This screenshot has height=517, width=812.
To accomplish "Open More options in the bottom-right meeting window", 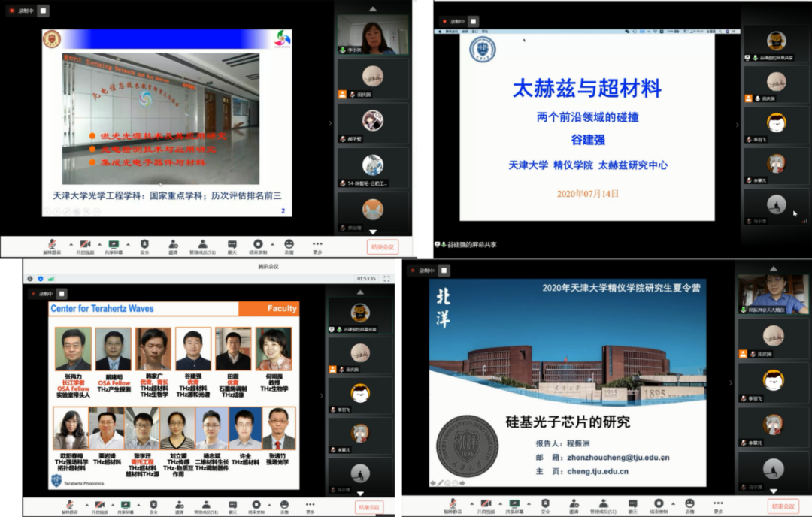I will pyautogui.click(x=718, y=506).
